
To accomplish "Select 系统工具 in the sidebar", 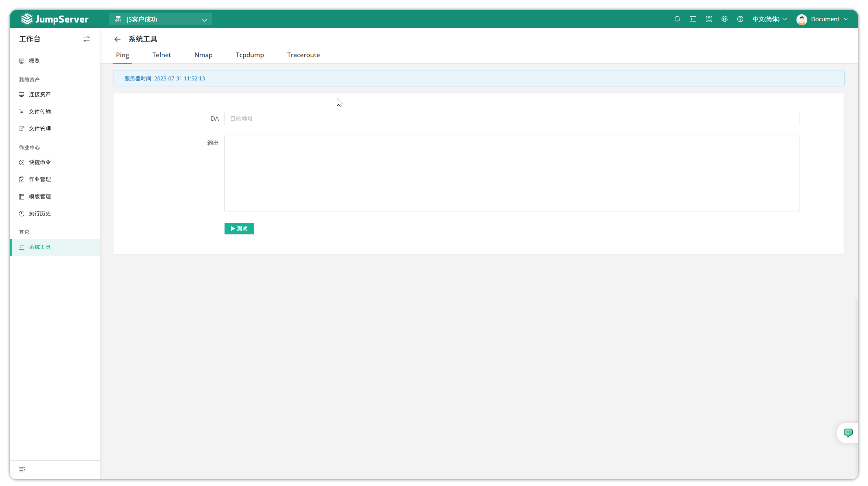I will pyautogui.click(x=55, y=247).
